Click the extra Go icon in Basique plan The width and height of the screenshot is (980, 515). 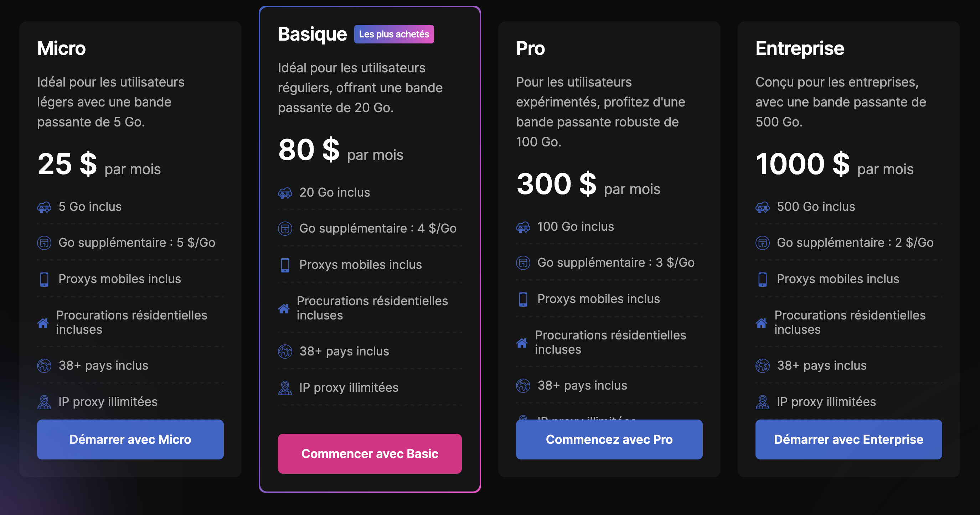click(285, 229)
